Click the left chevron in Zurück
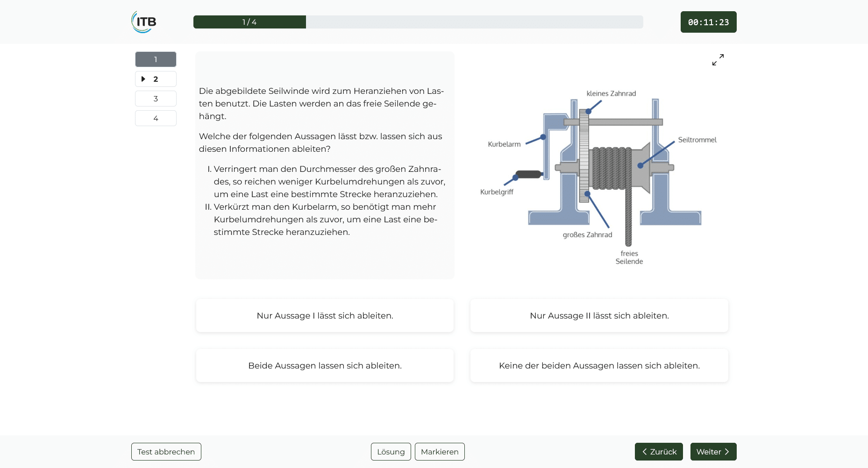The height and width of the screenshot is (468, 868). (645, 452)
